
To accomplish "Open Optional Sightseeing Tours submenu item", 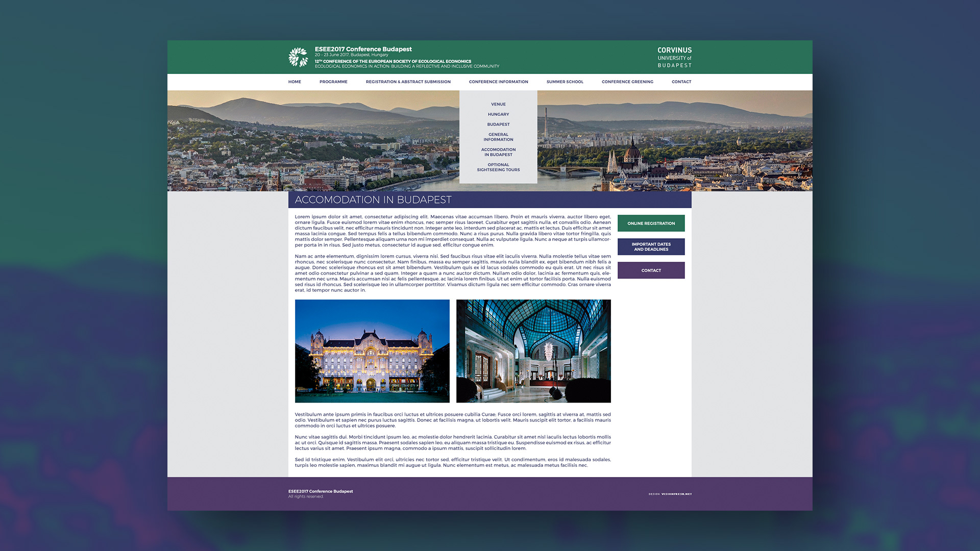I will 498,167.
